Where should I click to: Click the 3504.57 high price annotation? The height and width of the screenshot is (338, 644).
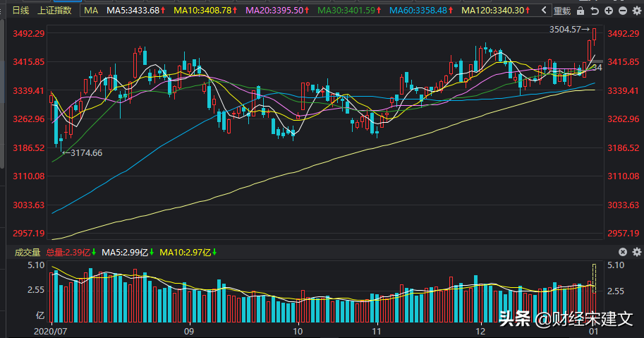(565, 30)
